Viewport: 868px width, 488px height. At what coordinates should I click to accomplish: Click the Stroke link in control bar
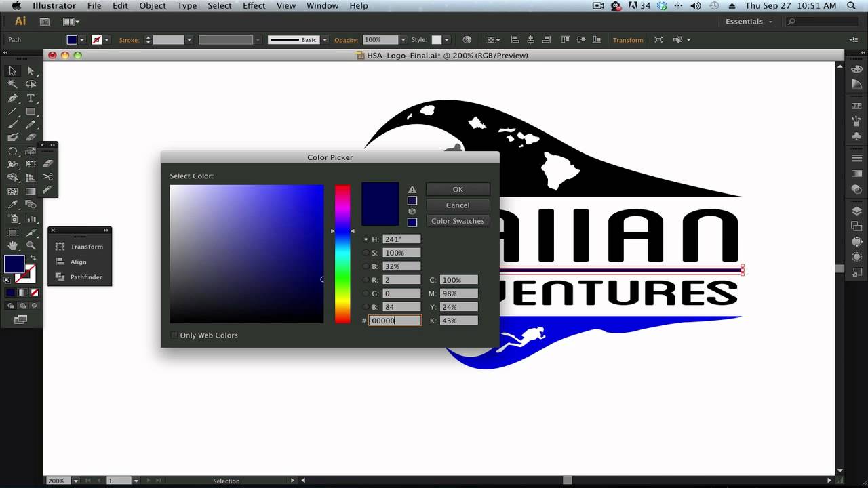[129, 40]
